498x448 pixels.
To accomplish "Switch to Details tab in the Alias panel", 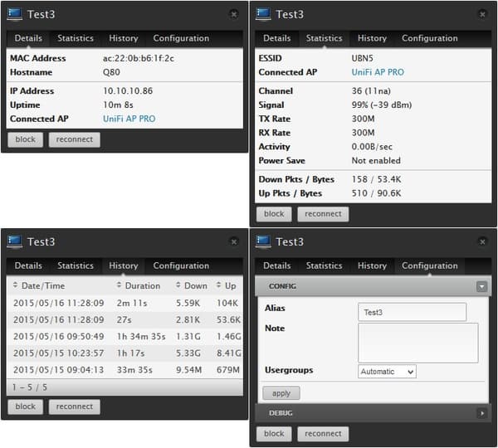I will click(277, 265).
